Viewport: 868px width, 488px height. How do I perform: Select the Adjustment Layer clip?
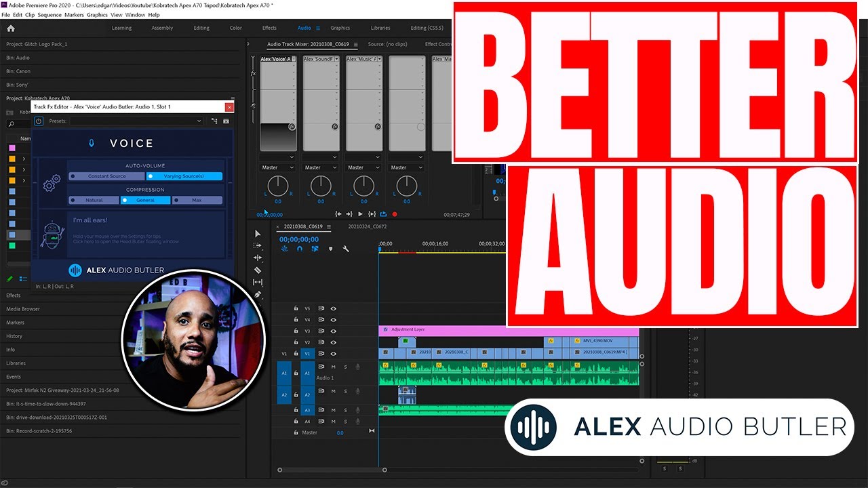(509, 330)
